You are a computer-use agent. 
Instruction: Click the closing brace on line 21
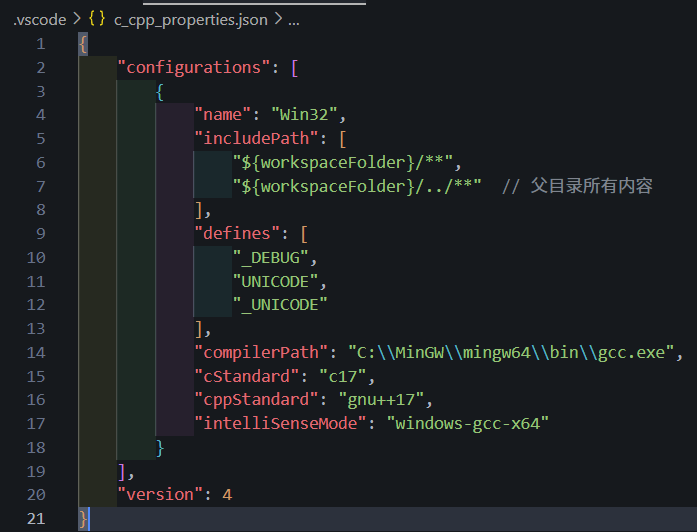pyautogui.click(x=83, y=519)
